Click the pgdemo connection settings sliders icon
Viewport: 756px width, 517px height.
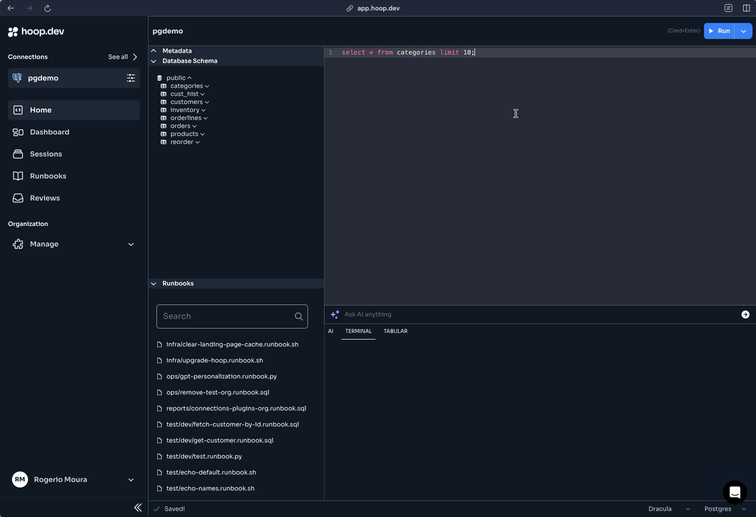pos(130,78)
